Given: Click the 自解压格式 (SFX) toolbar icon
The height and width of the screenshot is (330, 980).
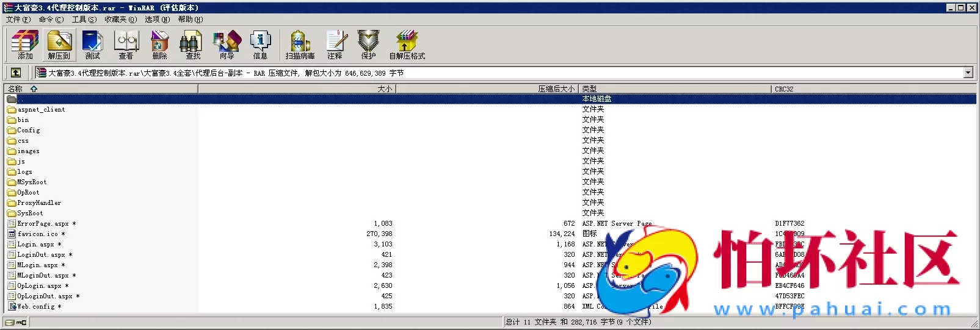Looking at the screenshot, I should click(x=407, y=45).
